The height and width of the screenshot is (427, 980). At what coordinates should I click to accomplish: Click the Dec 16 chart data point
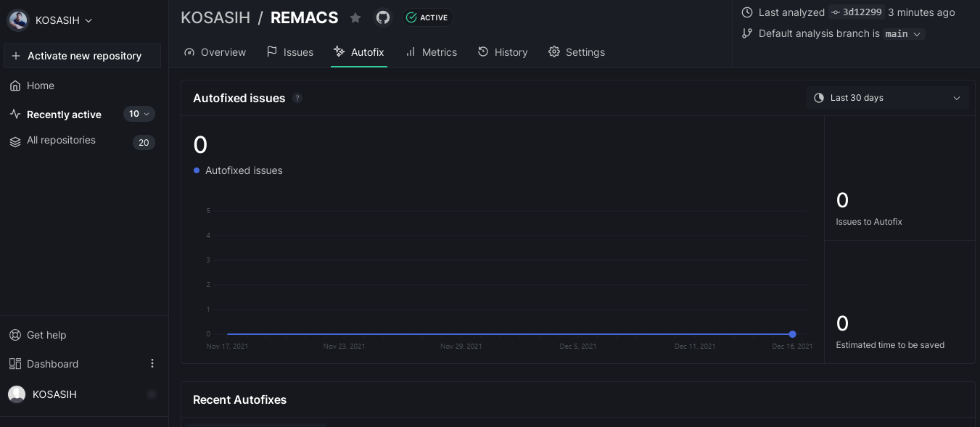tap(792, 334)
